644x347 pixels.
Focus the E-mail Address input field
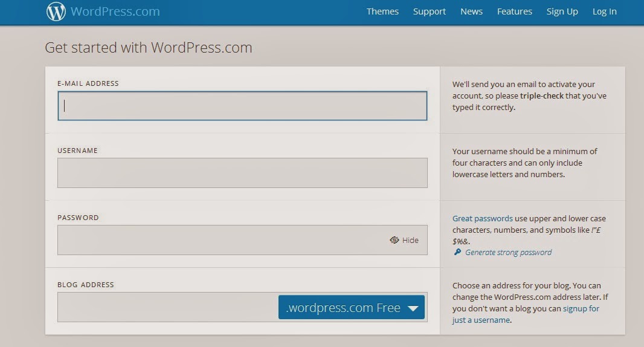click(242, 106)
